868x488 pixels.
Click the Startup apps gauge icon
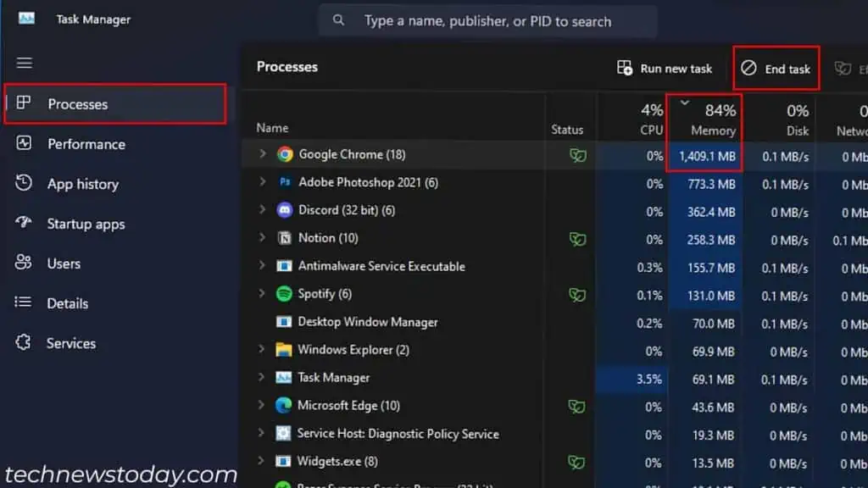point(23,223)
